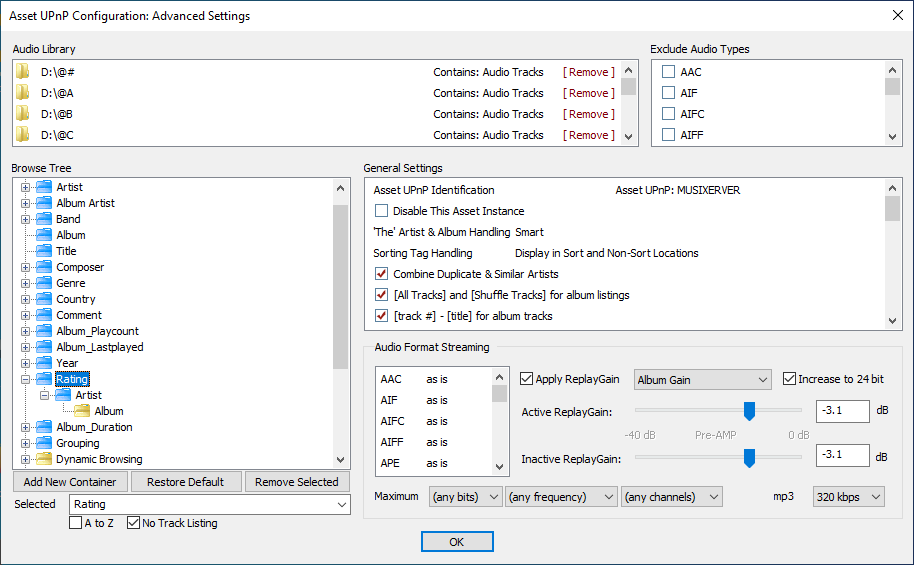Image resolution: width=914 pixels, height=565 pixels.
Task: Open the 320 kbps mp3 bitrate dropdown
Action: [849, 497]
